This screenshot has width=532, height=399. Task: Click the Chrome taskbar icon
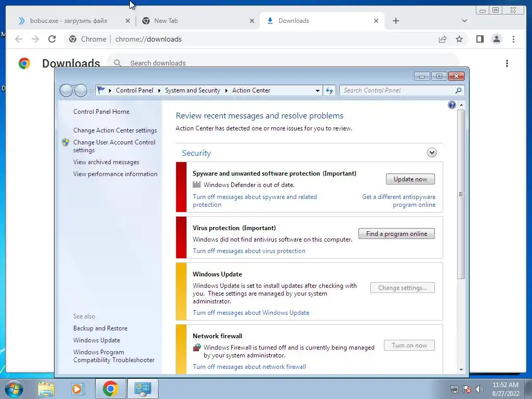pyautogui.click(x=110, y=389)
